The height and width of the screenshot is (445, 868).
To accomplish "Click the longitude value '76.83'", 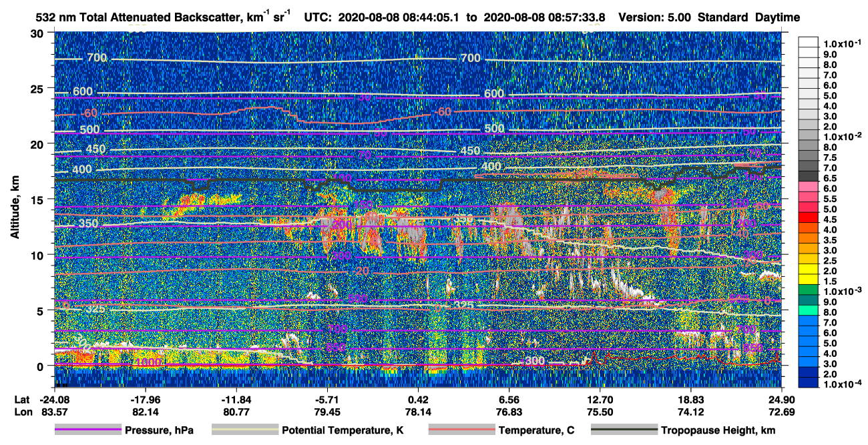I will pyautogui.click(x=509, y=412).
